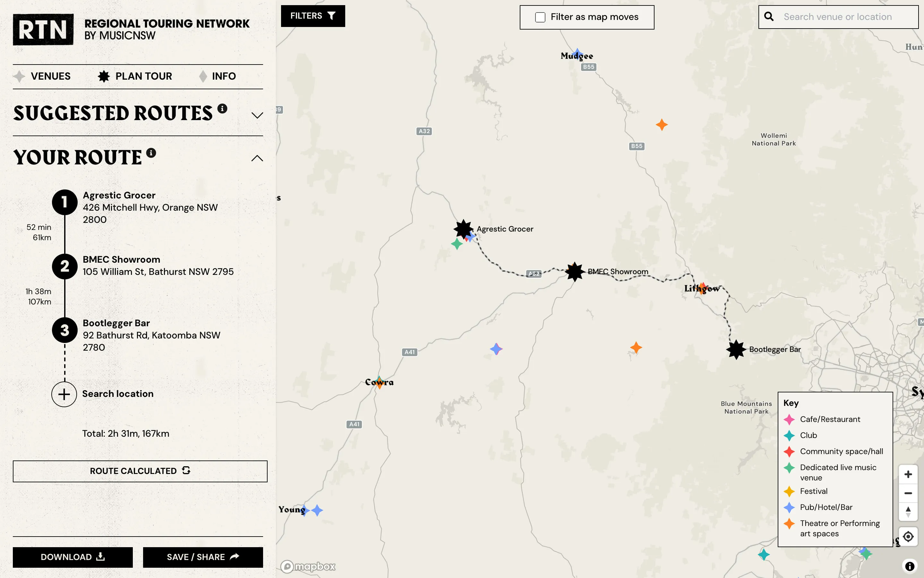924x578 pixels.
Task: Zoom in on the map
Action: 908,474
